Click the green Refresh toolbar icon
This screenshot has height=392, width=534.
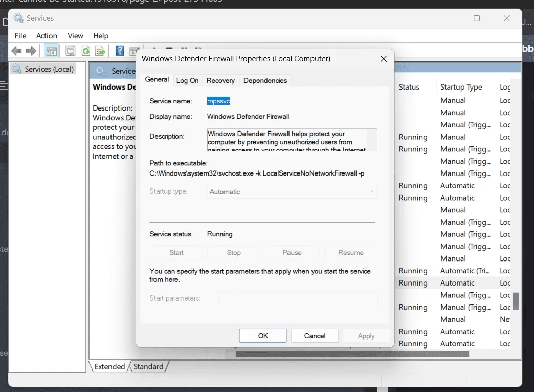tap(86, 51)
